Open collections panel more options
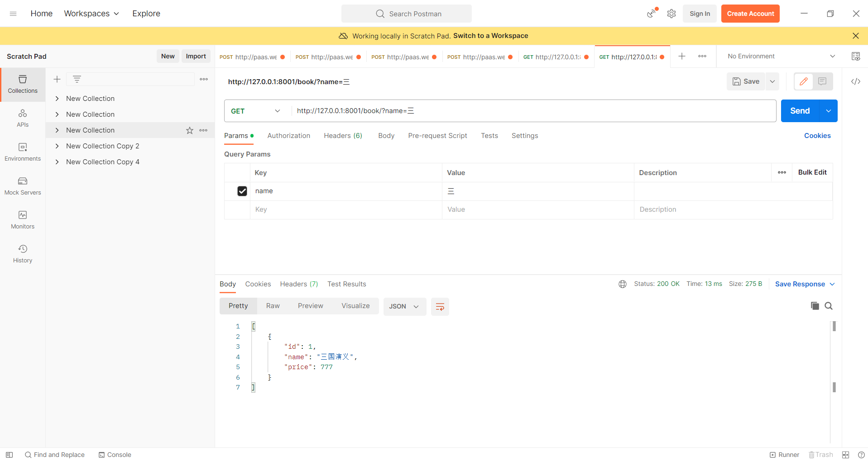 coord(204,79)
